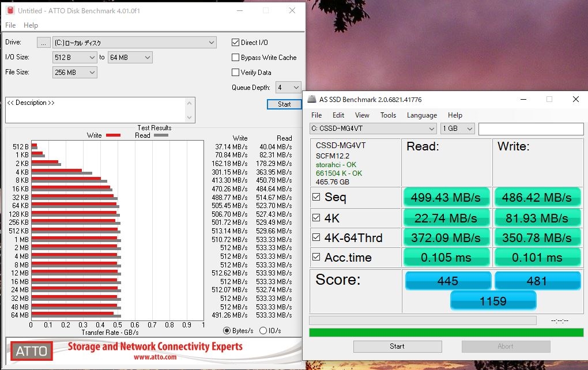This screenshot has height=370, width=588.
Task: Click the SCFM12.2 firmware text
Action: click(x=333, y=156)
